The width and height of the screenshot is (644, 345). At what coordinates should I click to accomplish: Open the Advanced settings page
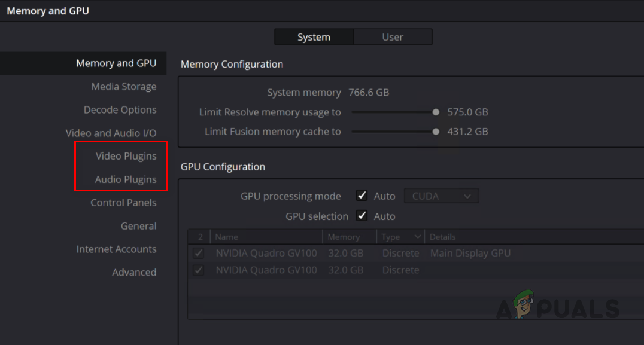134,272
